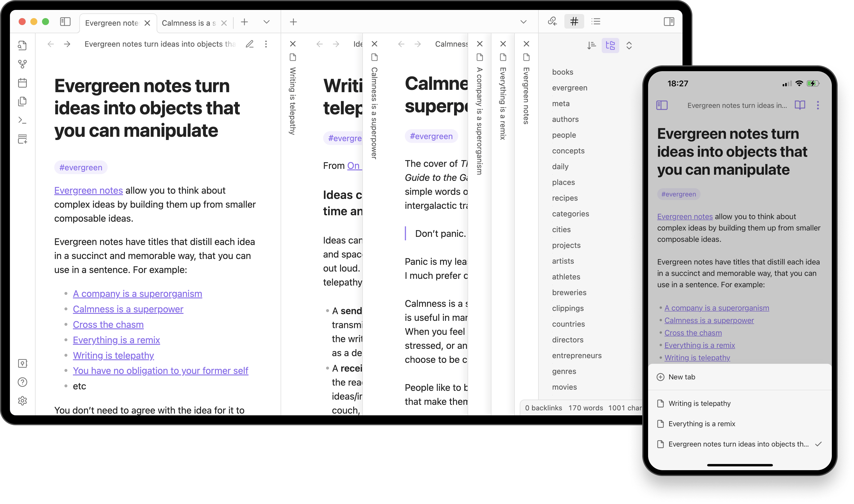Select the 'entrepreneurs' tag in Tags pane
The height and width of the screenshot is (504, 854).
coord(577,356)
